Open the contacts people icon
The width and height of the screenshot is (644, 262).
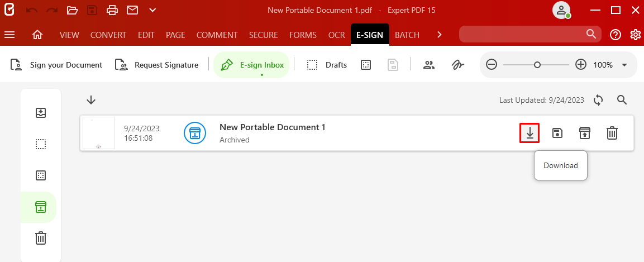[429, 65]
